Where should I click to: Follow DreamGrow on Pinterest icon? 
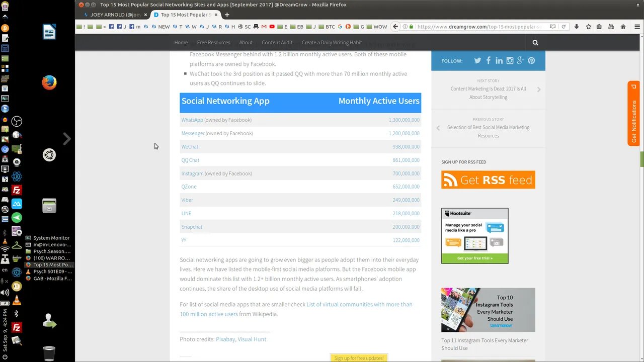click(x=531, y=60)
